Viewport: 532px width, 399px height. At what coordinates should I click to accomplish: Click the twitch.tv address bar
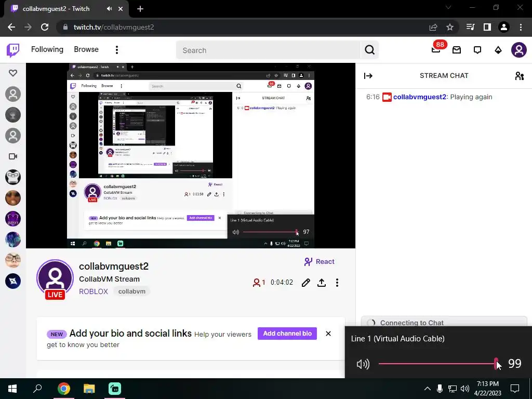[237, 27]
